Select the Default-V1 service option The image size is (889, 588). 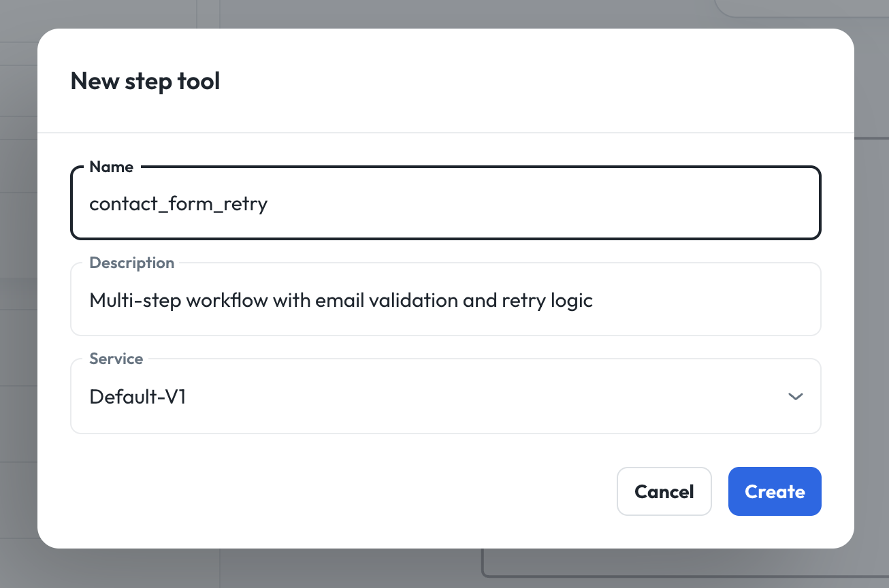coord(137,397)
